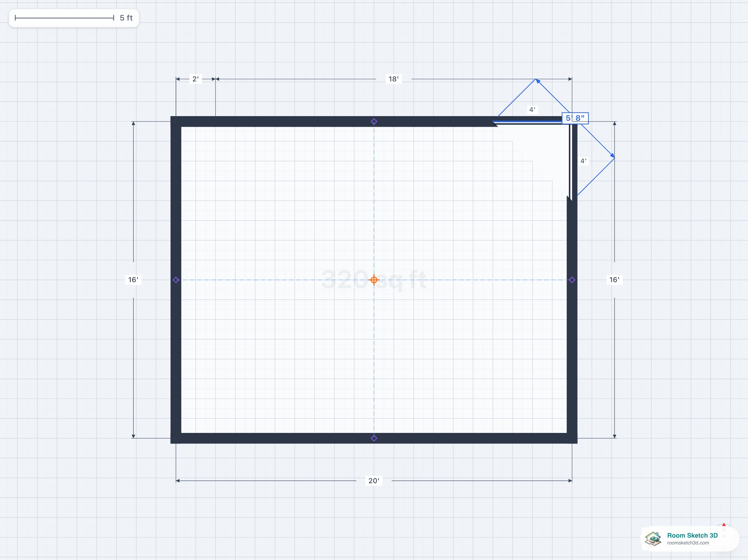The width and height of the screenshot is (748, 560).
Task: Click the 4' label above the top wall
Action: [532, 110]
